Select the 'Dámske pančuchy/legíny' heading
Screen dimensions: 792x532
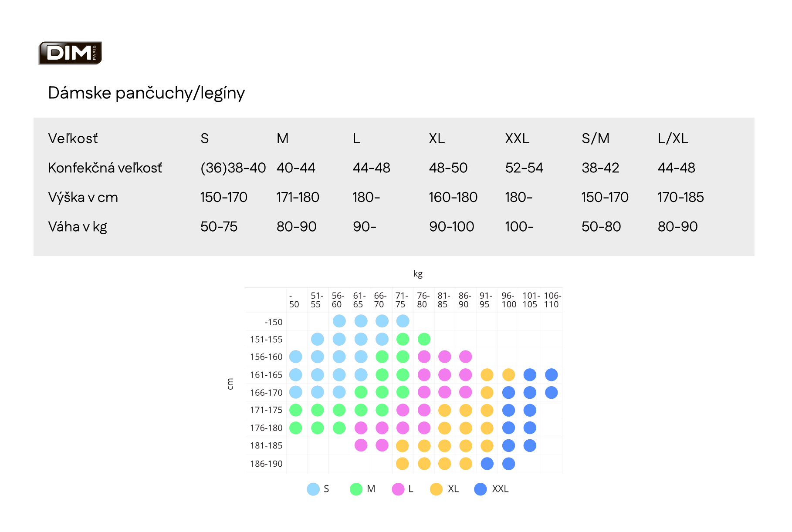tap(146, 93)
